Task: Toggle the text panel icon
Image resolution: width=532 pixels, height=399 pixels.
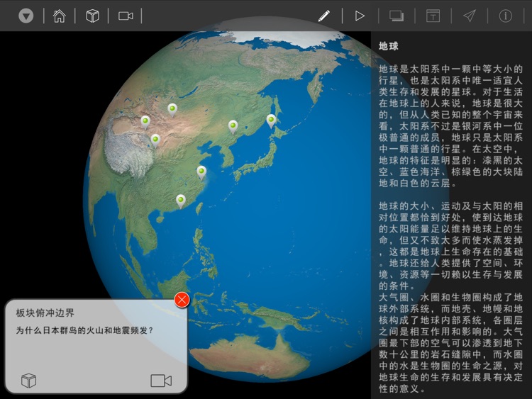Action: point(433,16)
